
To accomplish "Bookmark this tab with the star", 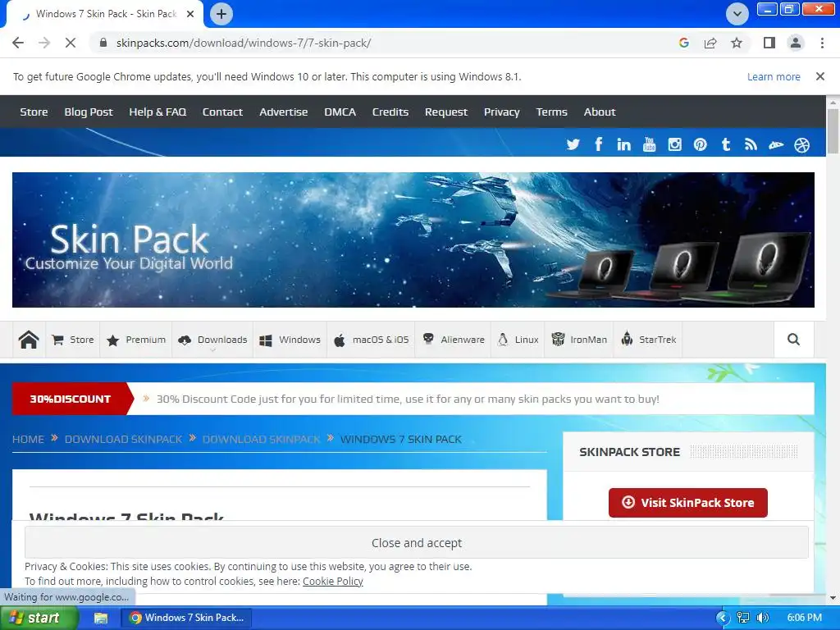I will click(x=737, y=43).
